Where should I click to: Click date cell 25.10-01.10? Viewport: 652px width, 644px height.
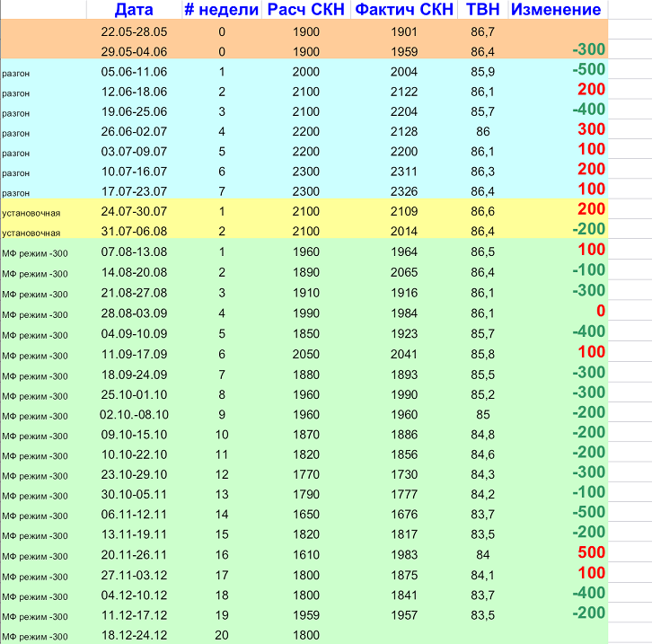(x=134, y=395)
